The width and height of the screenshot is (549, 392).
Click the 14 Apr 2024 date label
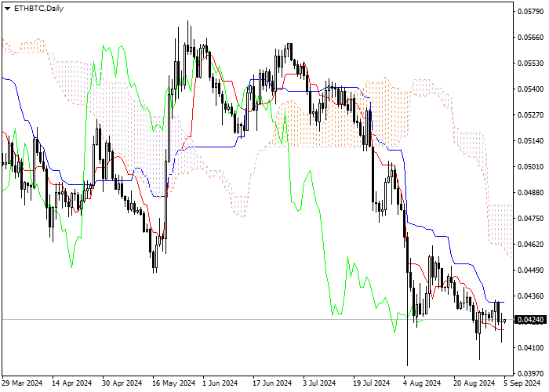pyautogui.click(x=72, y=383)
